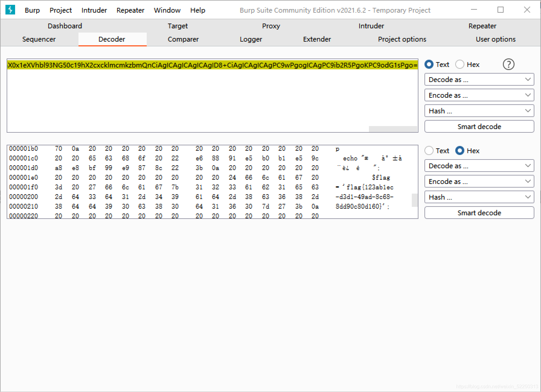Click hex byte 7d in row 00000210
Screen dimensions: 541x392
coord(266,206)
